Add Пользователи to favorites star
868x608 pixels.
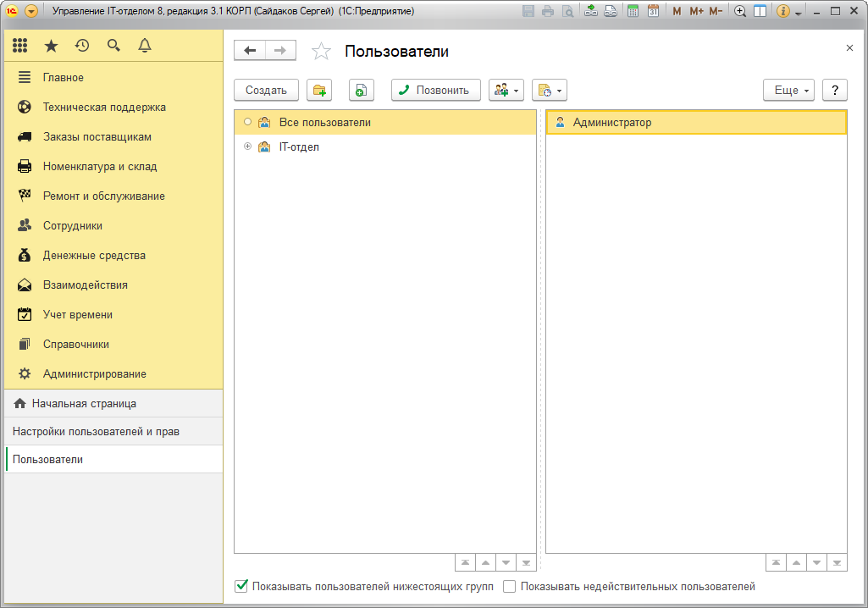click(x=321, y=51)
